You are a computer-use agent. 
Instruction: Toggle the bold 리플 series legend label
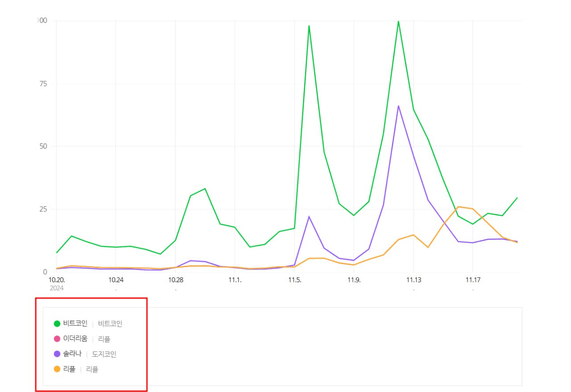click(69, 369)
